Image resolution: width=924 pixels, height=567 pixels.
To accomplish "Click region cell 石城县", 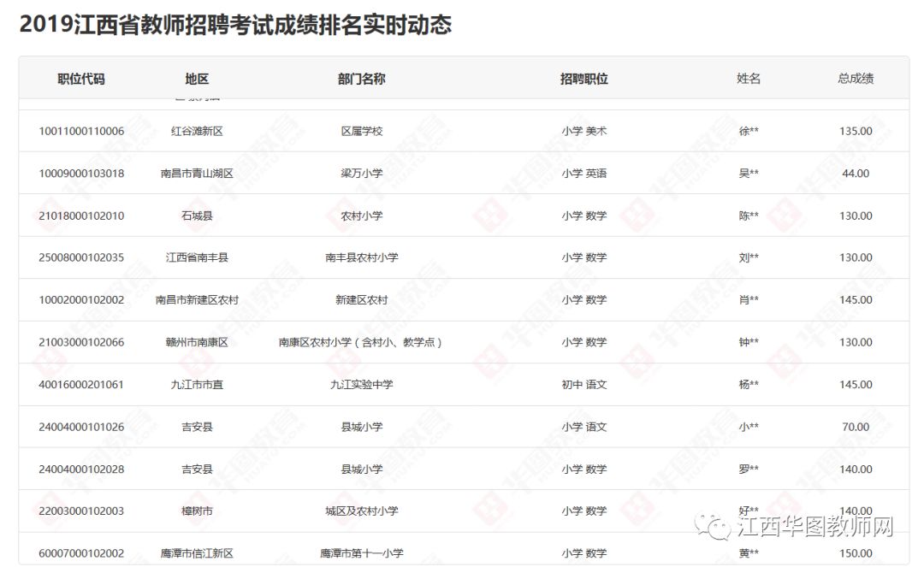I will (x=197, y=216).
